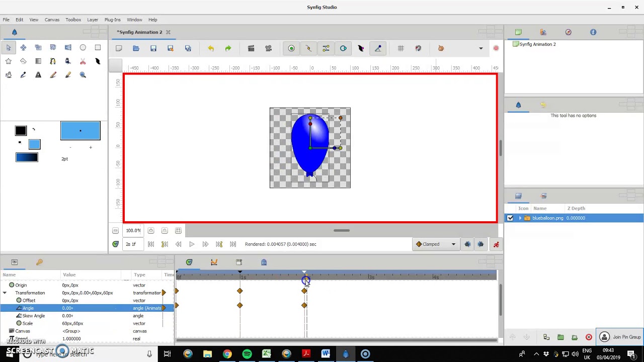
Task: Pick the Scale tool in toolbox
Action: click(x=38, y=48)
